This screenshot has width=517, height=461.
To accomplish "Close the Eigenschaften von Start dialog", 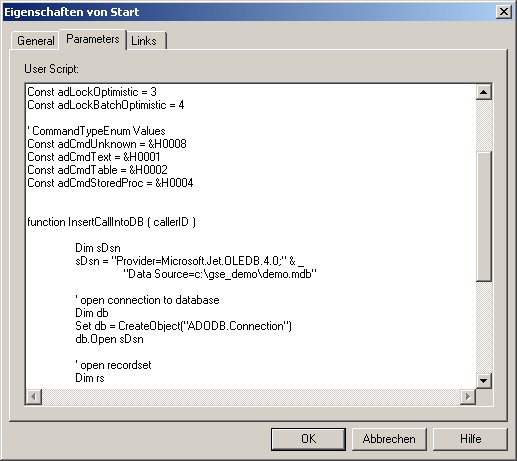I will pos(504,12).
